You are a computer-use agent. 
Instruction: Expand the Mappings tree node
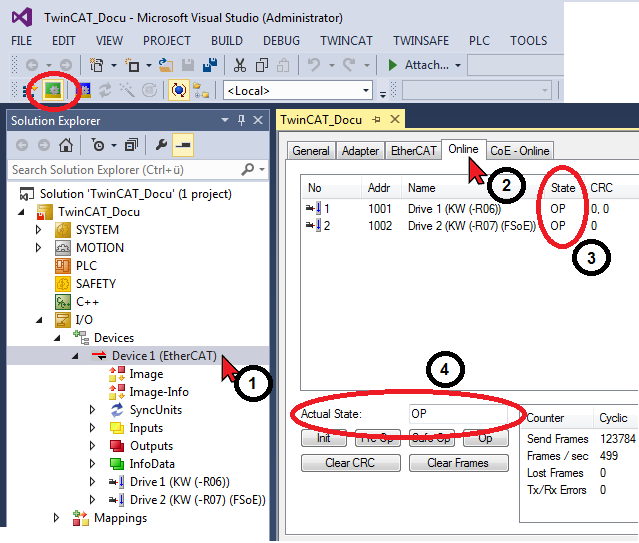[57, 518]
